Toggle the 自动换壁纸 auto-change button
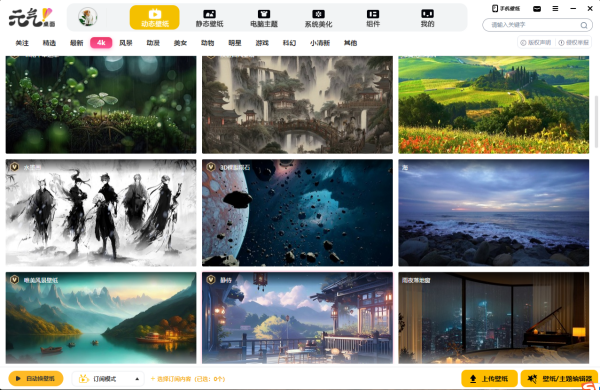Image resolution: width=600 pixels, height=390 pixels. pos(36,379)
